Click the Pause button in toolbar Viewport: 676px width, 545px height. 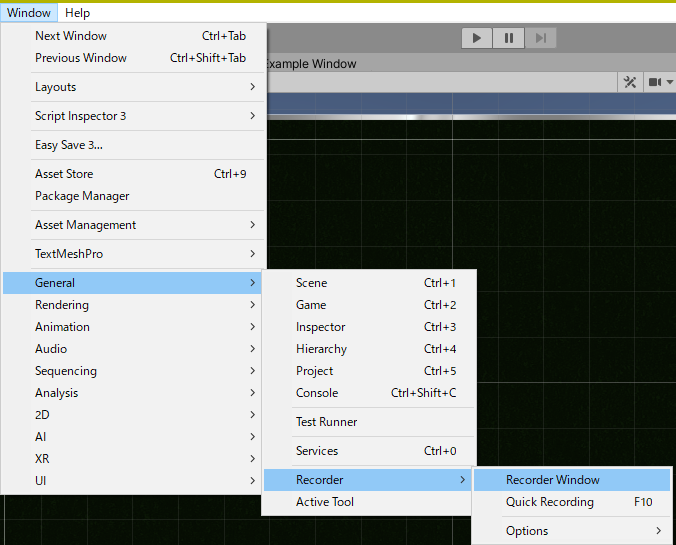[509, 38]
